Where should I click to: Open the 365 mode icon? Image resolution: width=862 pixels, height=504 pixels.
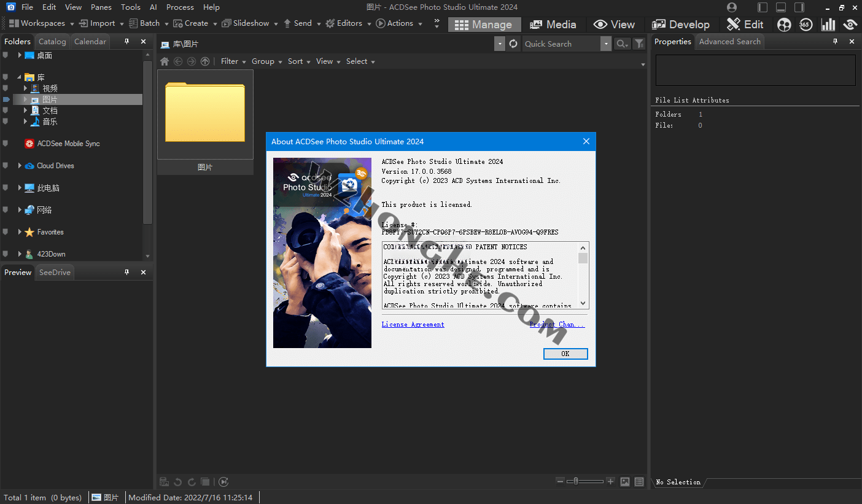[x=806, y=25]
